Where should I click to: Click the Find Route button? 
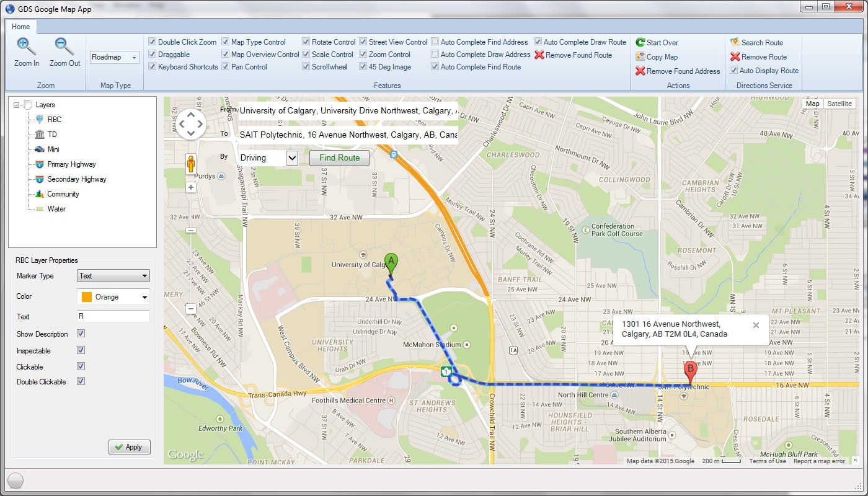point(339,157)
